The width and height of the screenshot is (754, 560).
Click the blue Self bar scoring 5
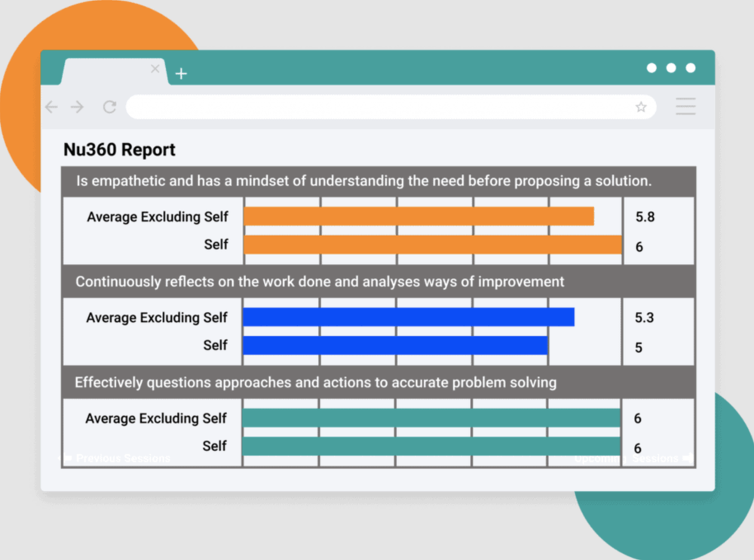pos(395,346)
